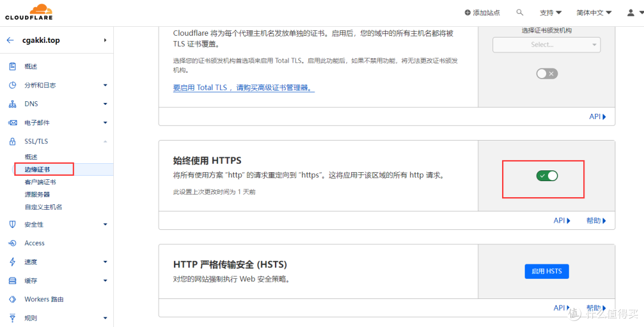Open the user account icon menu

tap(631, 13)
